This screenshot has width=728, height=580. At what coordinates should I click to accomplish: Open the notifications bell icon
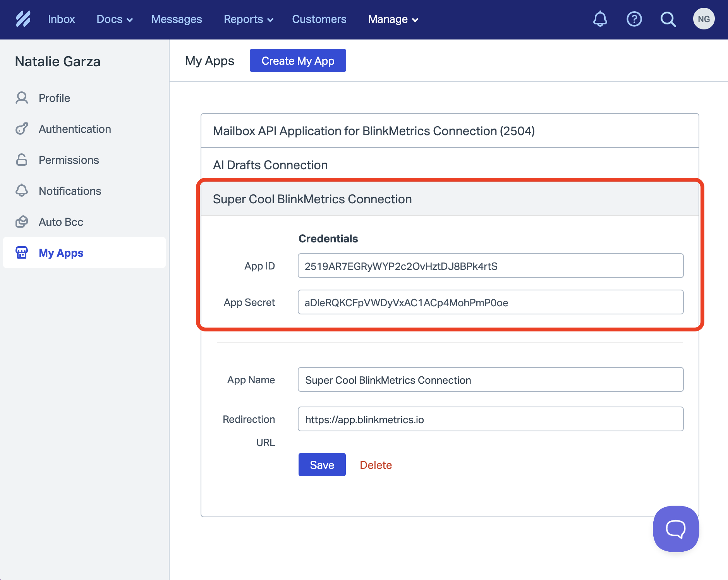point(600,19)
